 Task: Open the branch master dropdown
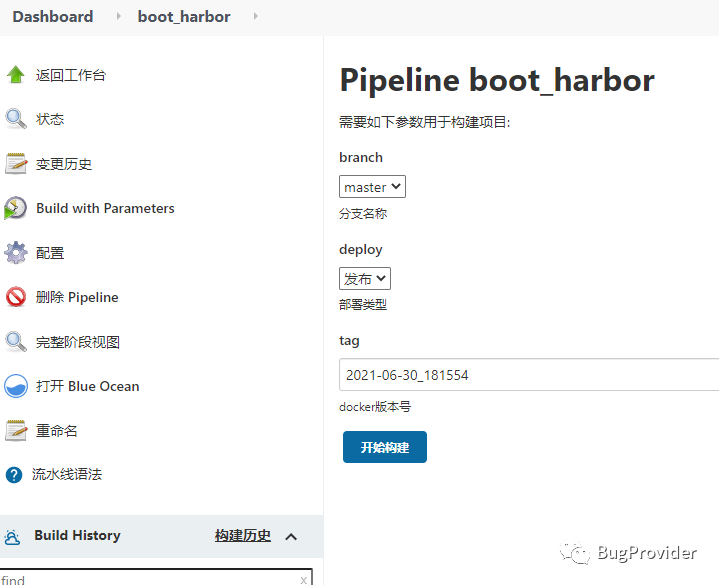[372, 187]
